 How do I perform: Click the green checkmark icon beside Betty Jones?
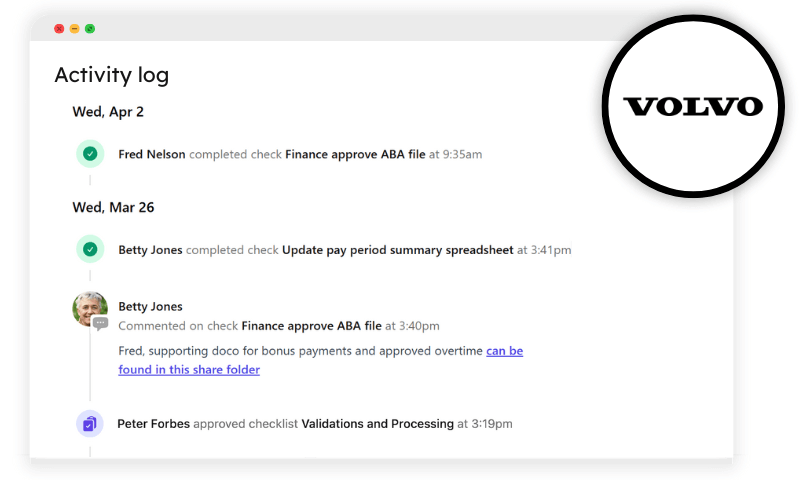pos(90,249)
